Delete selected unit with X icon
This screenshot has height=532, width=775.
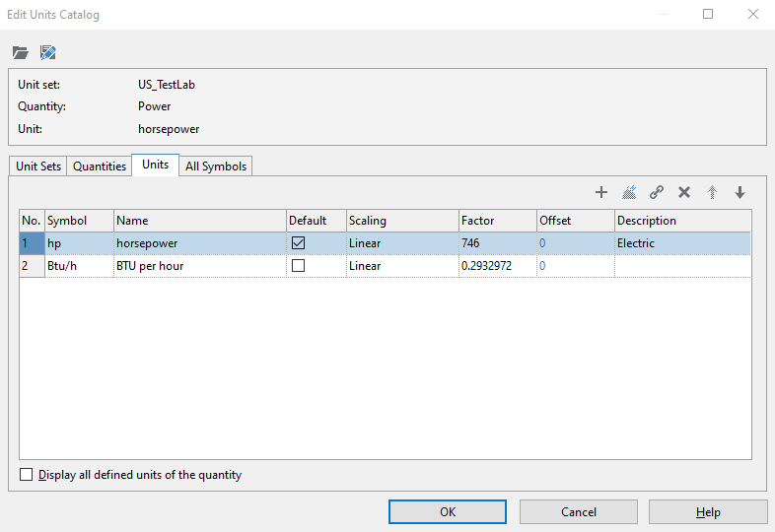tap(684, 192)
